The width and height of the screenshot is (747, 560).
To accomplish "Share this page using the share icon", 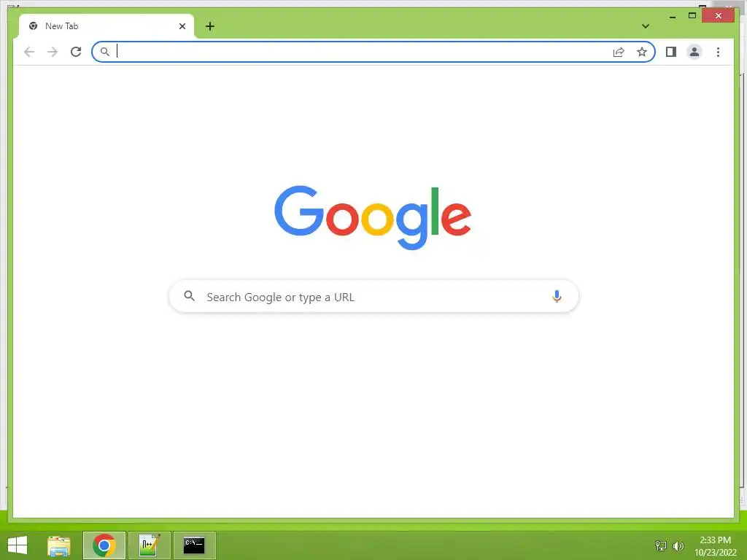I will tap(619, 52).
